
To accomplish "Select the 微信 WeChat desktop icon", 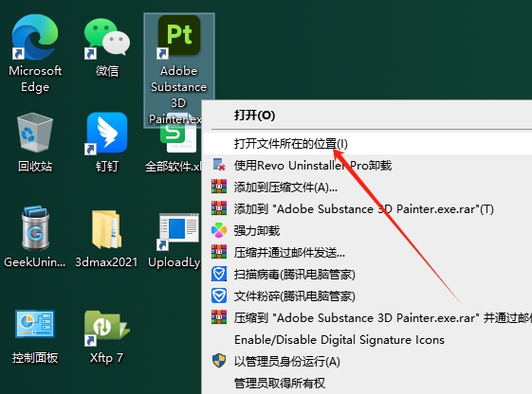I will point(107,38).
